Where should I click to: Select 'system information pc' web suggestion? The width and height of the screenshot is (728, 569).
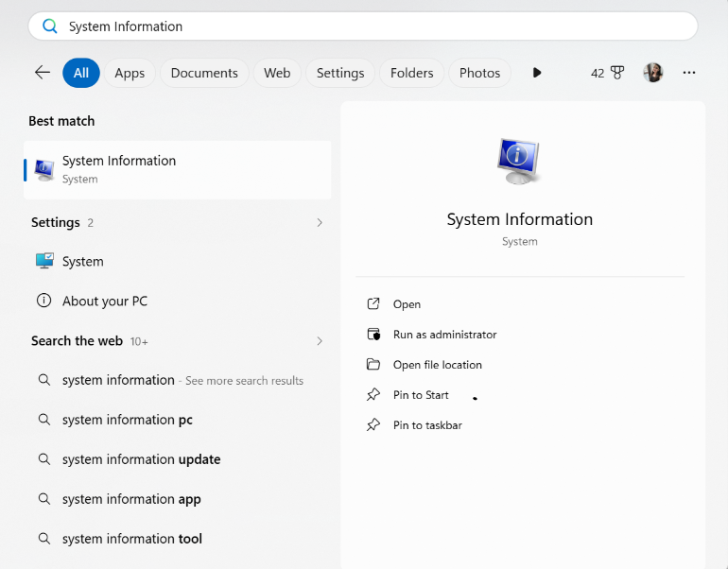(x=178, y=420)
